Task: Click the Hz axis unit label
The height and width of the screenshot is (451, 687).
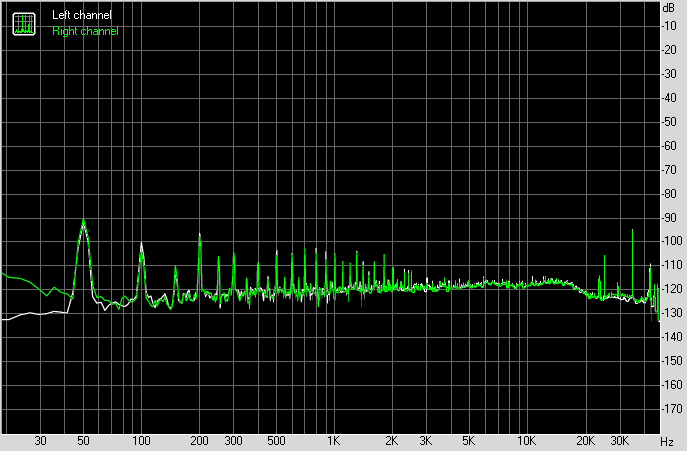Action: [667, 441]
